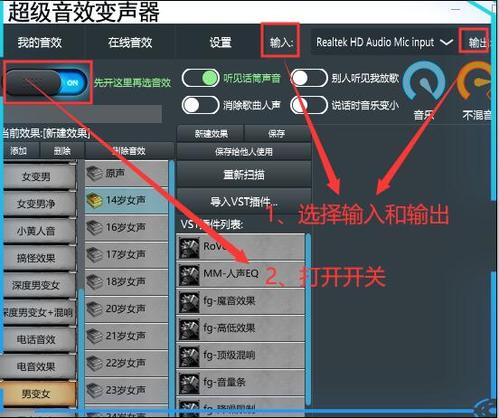Click the gray field below the ON switch

click(x=83, y=114)
